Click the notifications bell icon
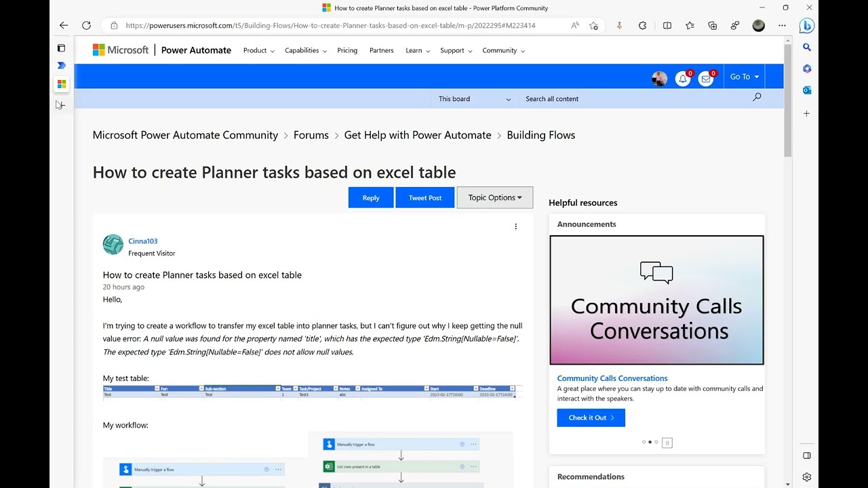 (683, 79)
